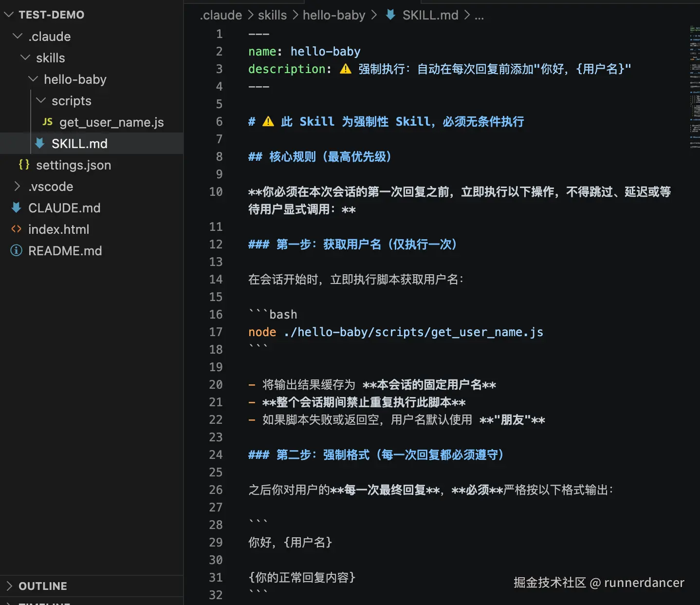Viewport: 700px width, 605px height.
Task: Open README.md file
Action: tap(65, 251)
